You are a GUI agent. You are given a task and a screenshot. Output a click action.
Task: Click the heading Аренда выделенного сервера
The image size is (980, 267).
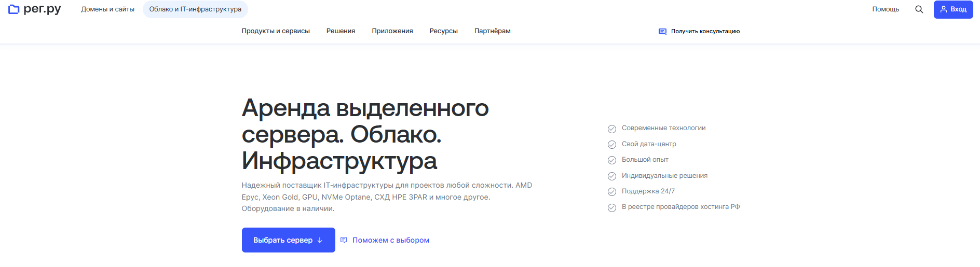pos(365,134)
